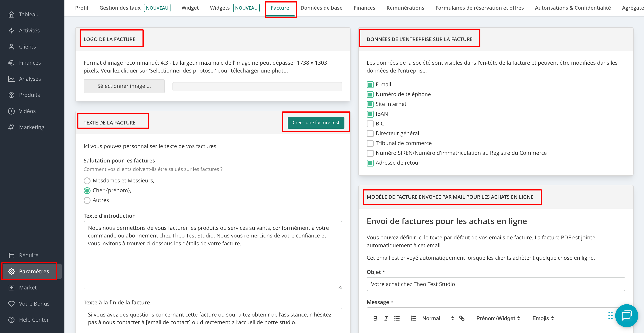Viewport: 644px width, 333px height.
Task: Click the image upload progress bar
Action: [x=257, y=86]
